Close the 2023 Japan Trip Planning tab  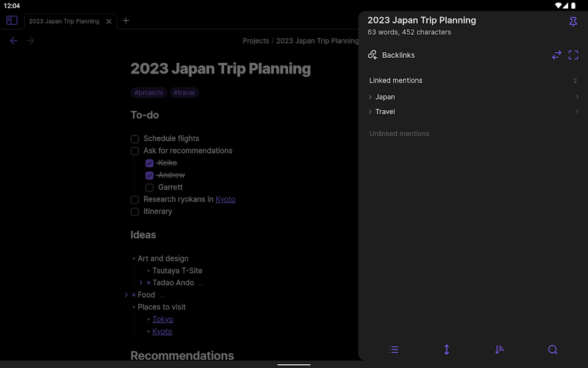(x=109, y=21)
